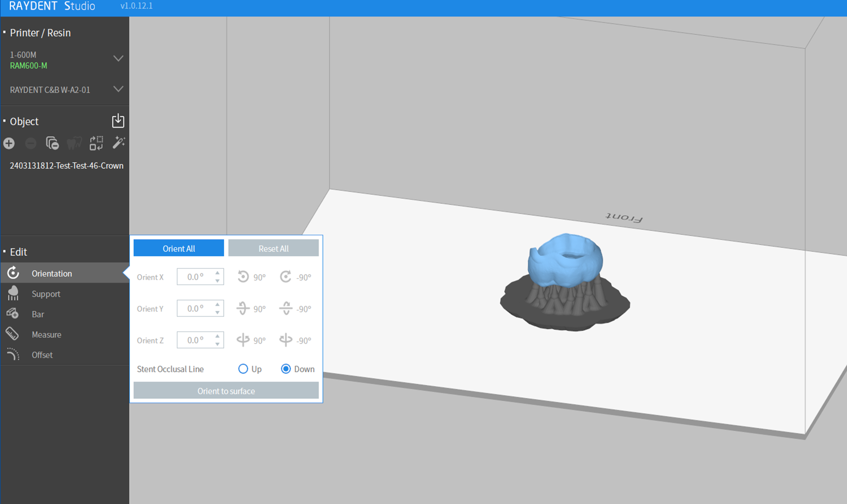The width and height of the screenshot is (847, 504).
Task: Open the Offset edit menu
Action: coord(42,355)
